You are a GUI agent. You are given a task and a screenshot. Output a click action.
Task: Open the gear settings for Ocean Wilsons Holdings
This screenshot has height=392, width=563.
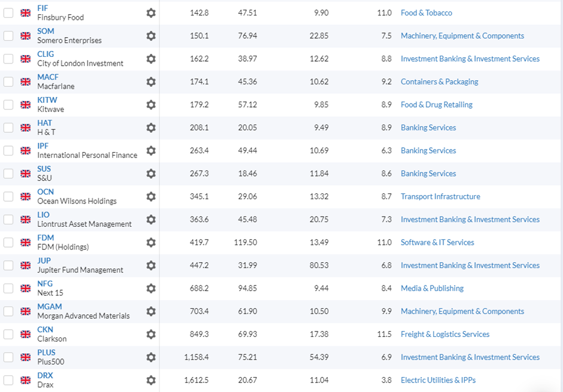151,196
